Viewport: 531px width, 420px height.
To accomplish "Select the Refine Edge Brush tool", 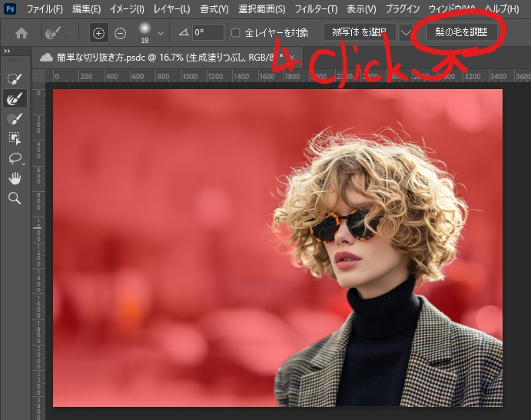I will (x=15, y=99).
